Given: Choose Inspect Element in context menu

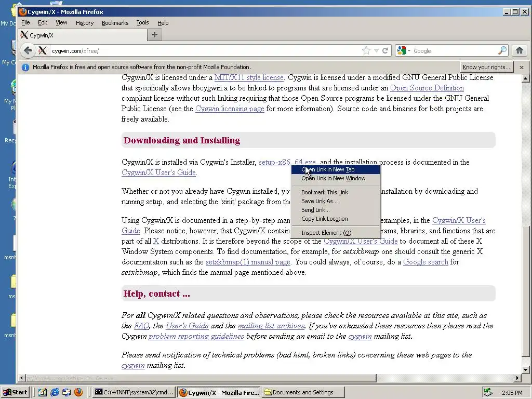Looking at the screenshot, I should pos(336,233).
